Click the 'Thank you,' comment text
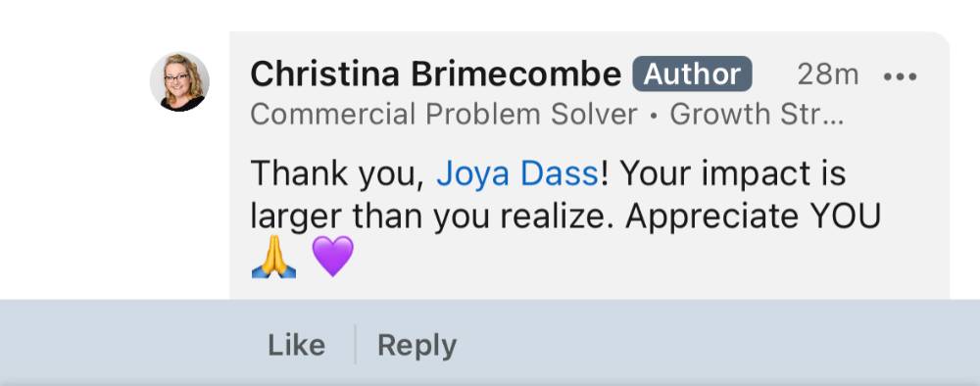This screenshot has width=980, height=386. click(337, 174)
